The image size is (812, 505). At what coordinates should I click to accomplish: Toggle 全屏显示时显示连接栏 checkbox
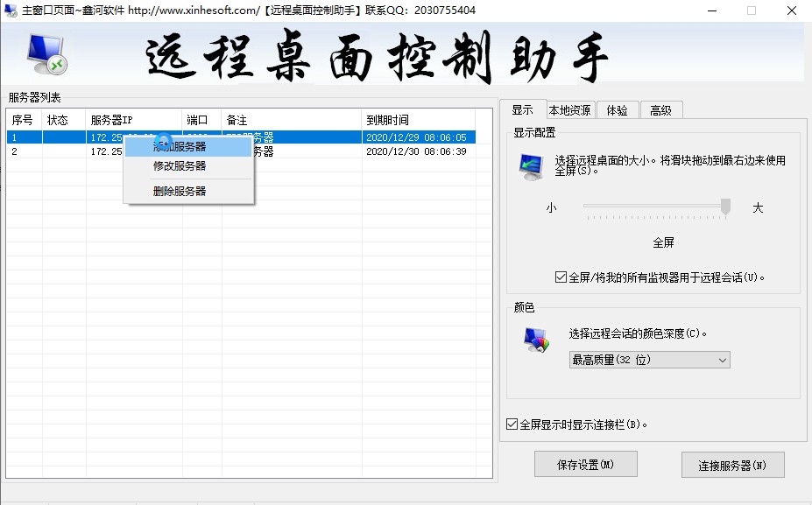[x=511, y=424]
